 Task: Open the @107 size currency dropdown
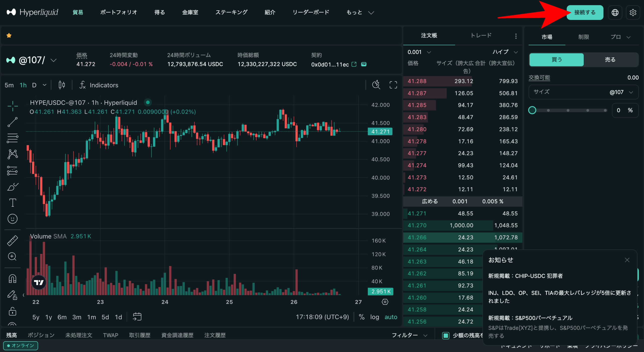(621, 92)
